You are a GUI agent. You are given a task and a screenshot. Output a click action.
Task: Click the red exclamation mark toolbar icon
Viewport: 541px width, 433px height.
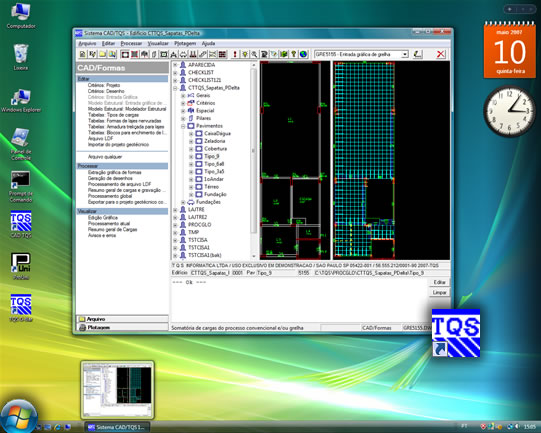coord(235,54)
